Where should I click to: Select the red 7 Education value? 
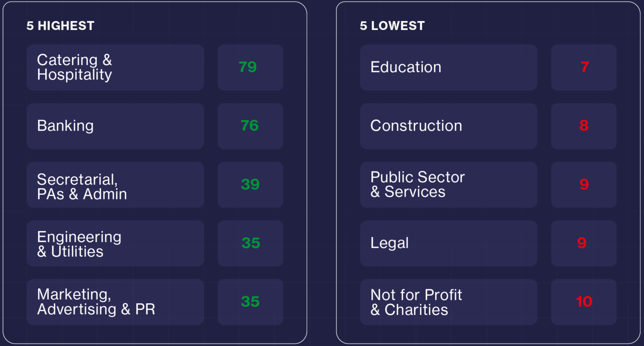(584, 67)
